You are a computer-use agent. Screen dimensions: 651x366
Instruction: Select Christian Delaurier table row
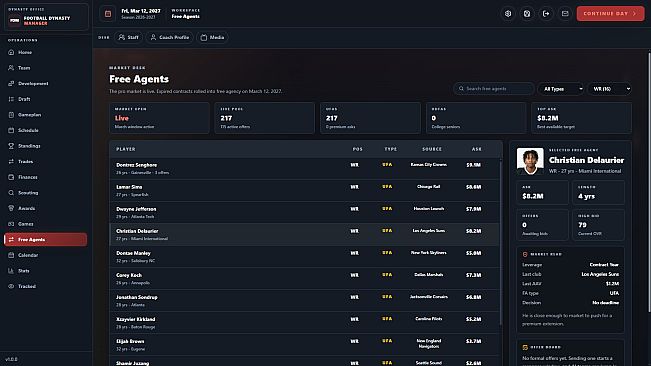(x=304, y=234)
